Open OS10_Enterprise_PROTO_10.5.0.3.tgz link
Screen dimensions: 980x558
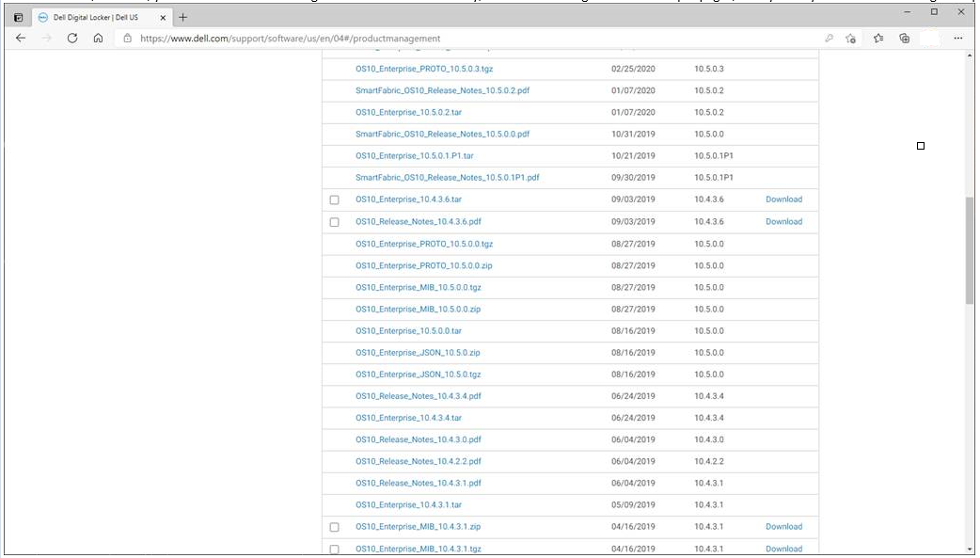[x=424, y=69]
